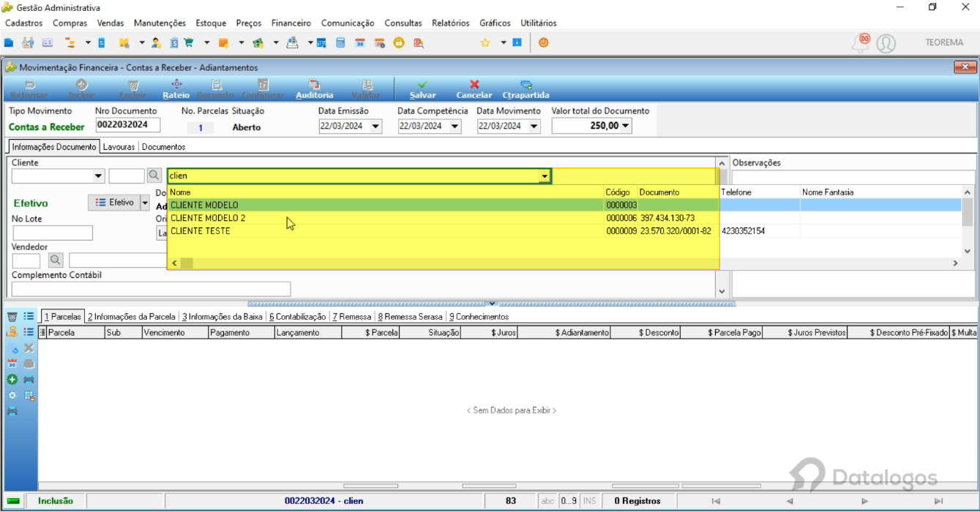Open the 3 Informações da Baixa tab
Image resolution: width=980 pixels, height=512 pixels.
click(222, 317)
